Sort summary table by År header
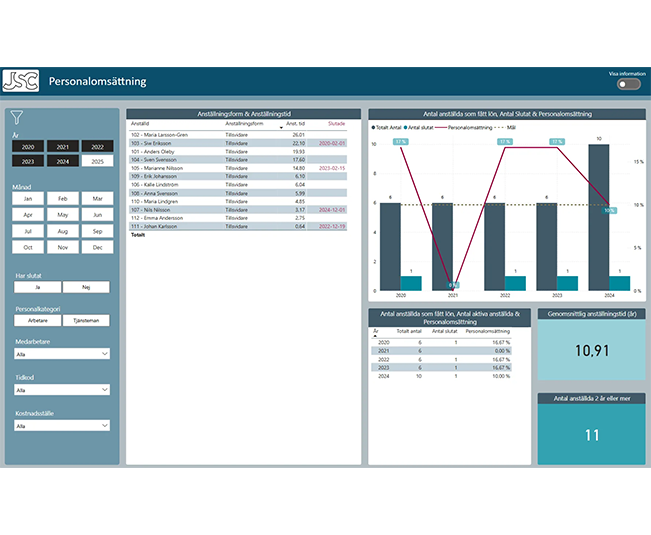The height and width of the screenshot is (535, 651). [x=376, y=331]
